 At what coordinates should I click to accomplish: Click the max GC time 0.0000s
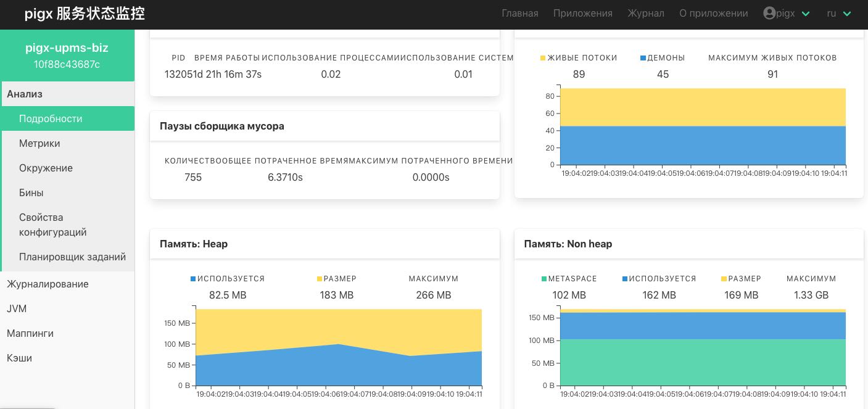431,177
